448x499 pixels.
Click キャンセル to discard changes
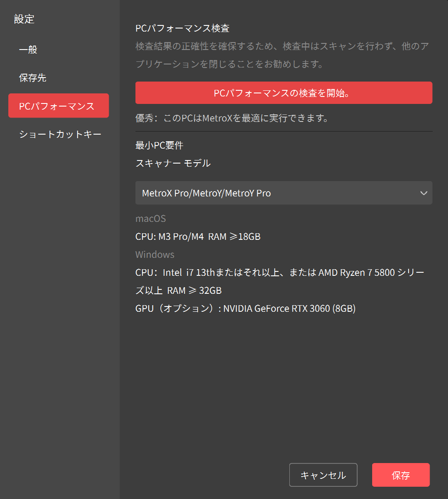point(323,475)
